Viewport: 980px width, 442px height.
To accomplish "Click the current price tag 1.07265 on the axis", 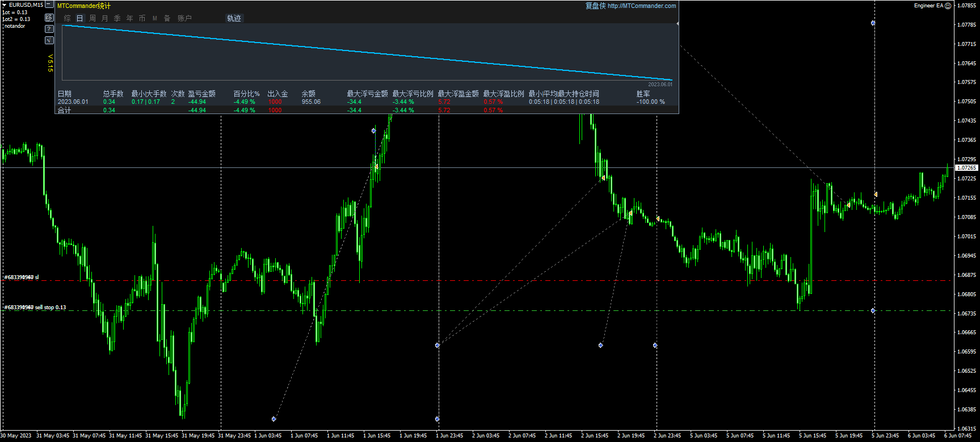I will click(x=966, y=168).
